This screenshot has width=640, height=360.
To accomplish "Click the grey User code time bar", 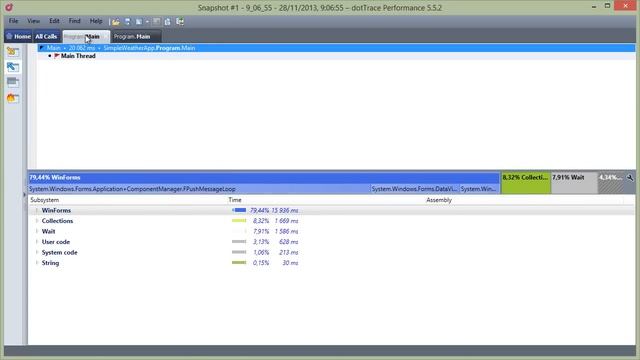I will point(239,242).
